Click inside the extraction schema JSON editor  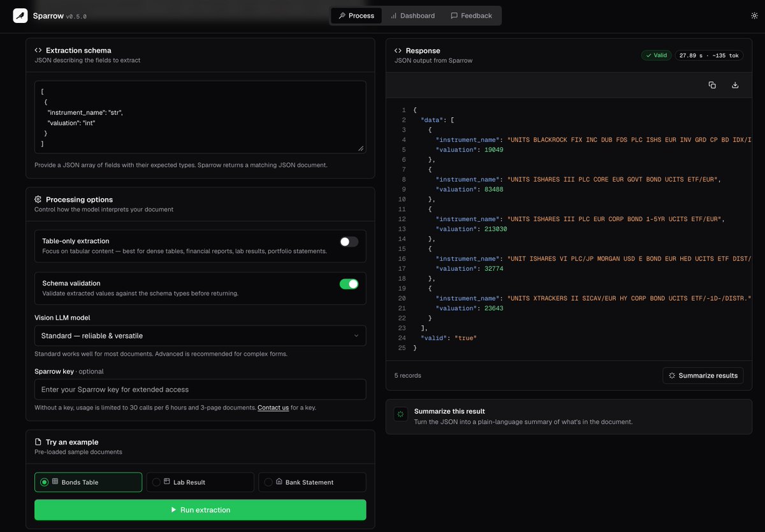[x=200, y=117]
